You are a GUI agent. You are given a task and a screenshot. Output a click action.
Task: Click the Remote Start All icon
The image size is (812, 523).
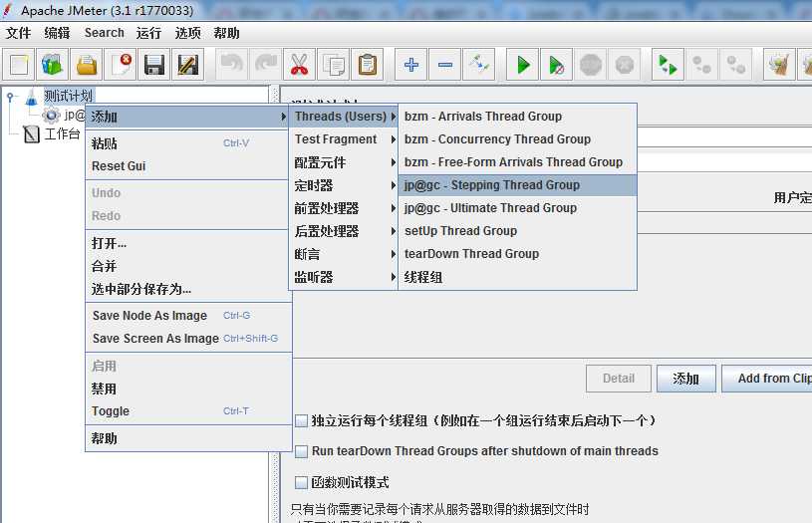click(669, 65)
